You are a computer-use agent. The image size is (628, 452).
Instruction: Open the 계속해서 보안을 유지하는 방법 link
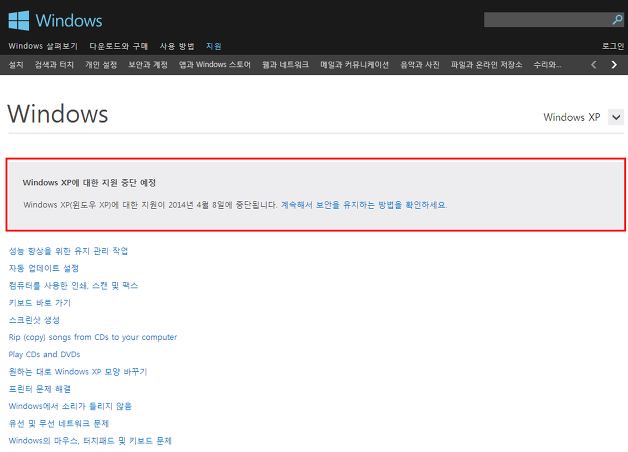364,205
